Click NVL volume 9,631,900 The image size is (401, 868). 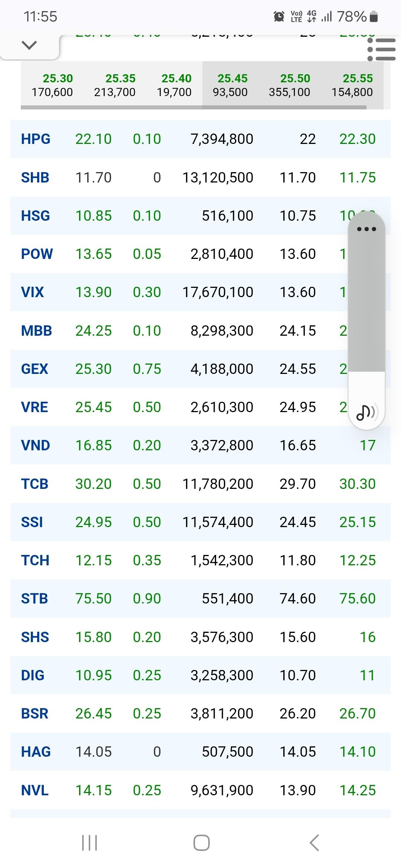coord(222,790)
